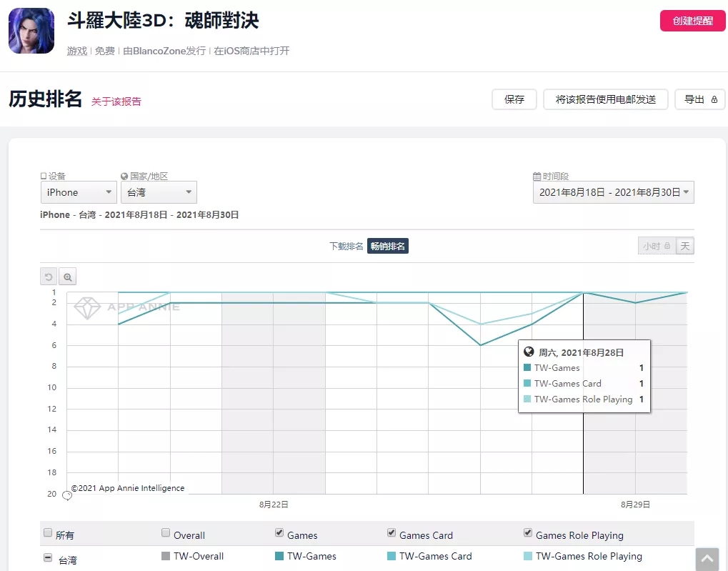Open the 关于该报告 link
The image size is (728, 571).
tap(116, 101)
